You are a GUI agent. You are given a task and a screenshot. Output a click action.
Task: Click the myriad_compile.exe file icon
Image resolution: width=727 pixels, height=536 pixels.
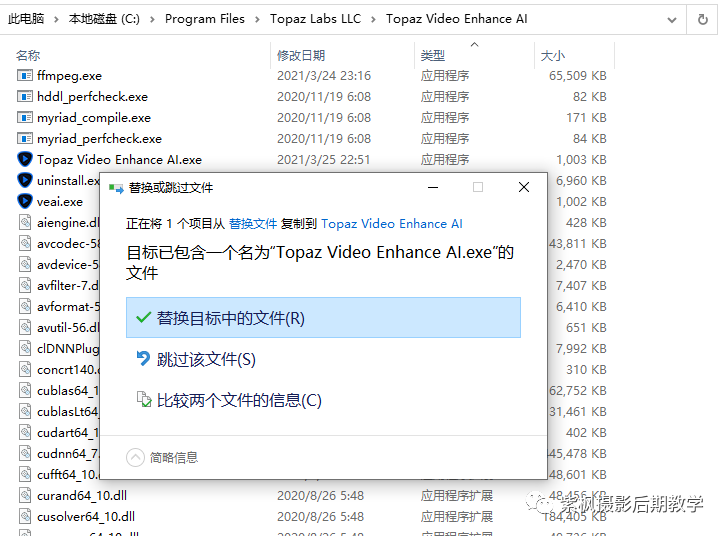pyautogui.click(x=25, y=117)
